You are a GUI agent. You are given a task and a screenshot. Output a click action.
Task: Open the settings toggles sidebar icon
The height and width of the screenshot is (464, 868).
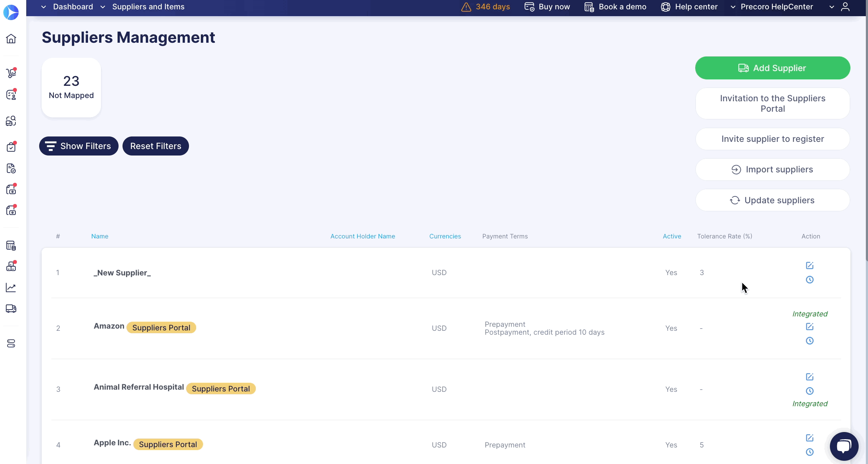[11, 344]
